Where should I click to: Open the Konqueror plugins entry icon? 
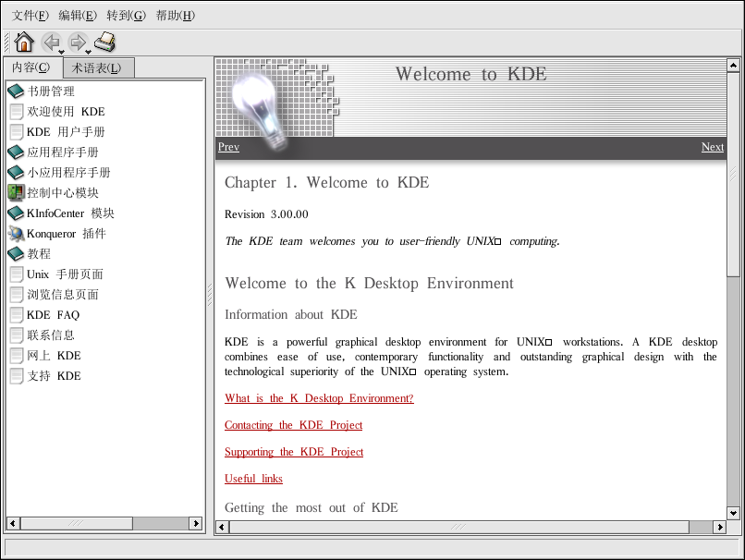tap(16, 234)
